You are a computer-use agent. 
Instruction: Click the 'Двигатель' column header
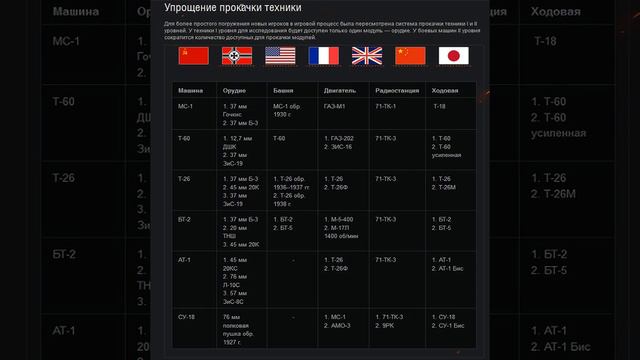click(x=340, y=91)
